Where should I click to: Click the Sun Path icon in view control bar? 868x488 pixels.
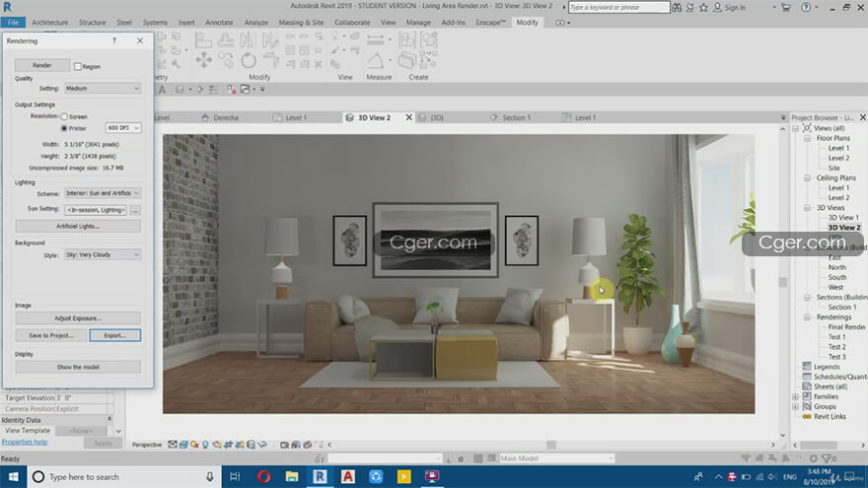tap(194, 445)
